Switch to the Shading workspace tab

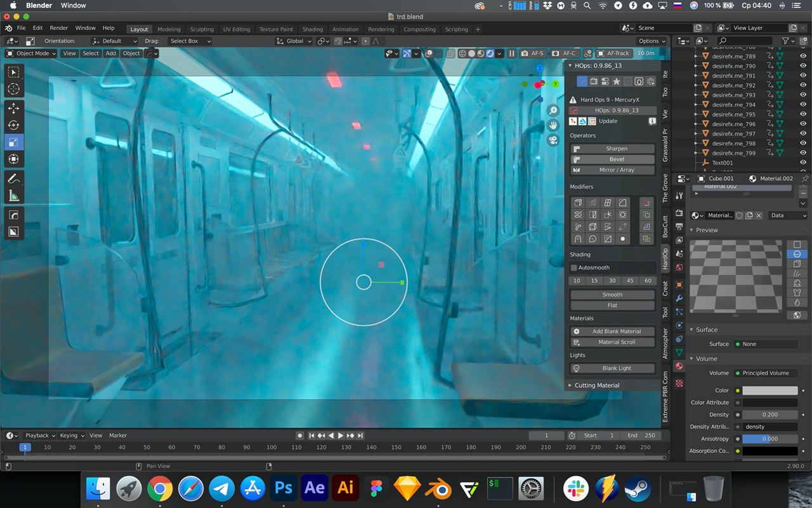(x=312, y=29)
